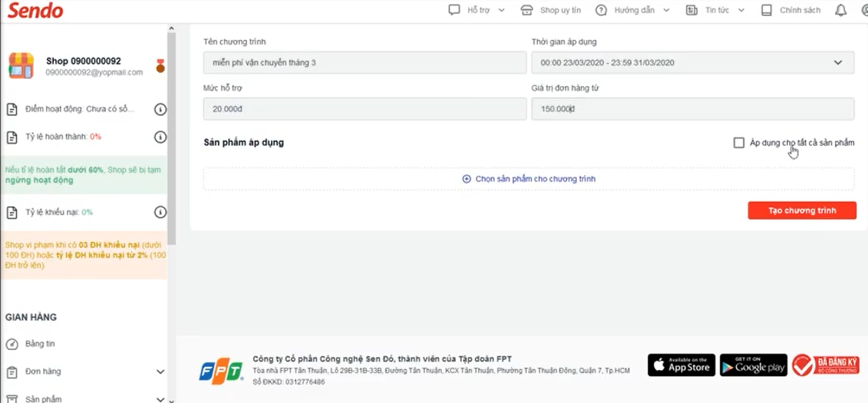Click the Sendo logo
Screen dimensions: 868x403
(35, 10)
